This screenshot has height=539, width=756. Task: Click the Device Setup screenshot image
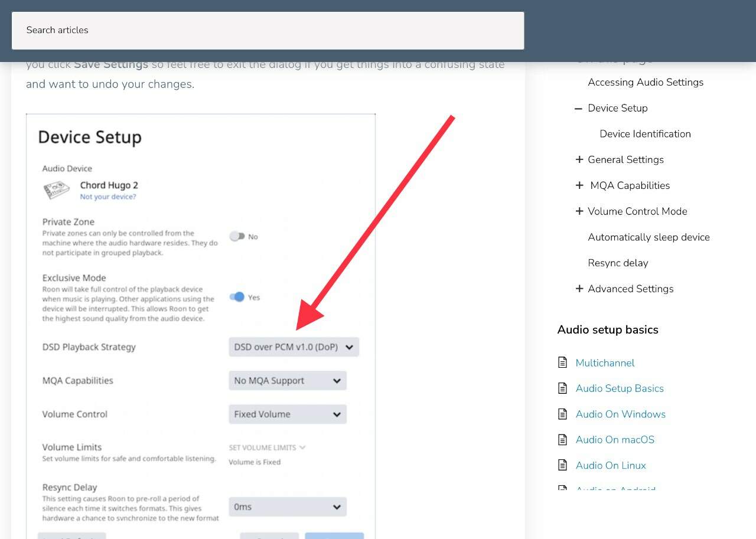(x=201, y=326)
